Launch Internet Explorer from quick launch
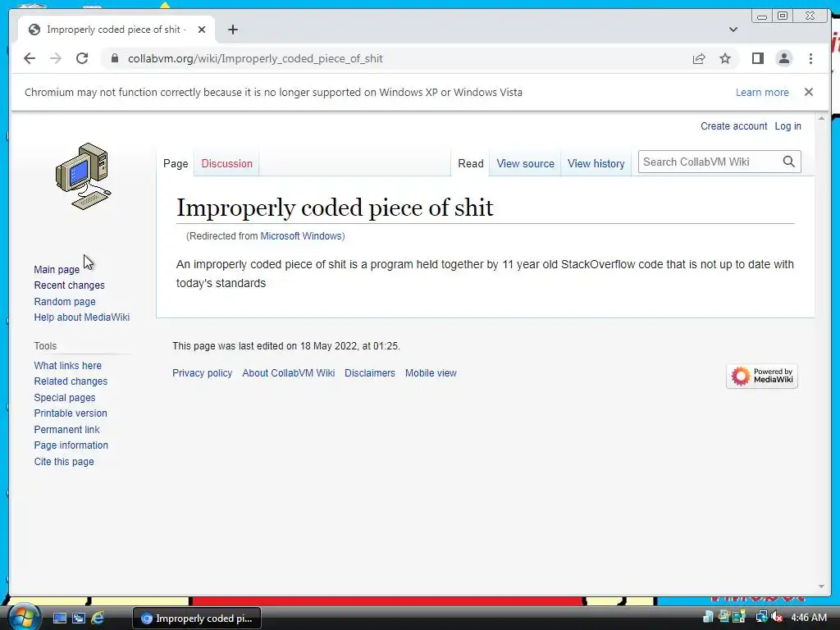Viewport: 840px width, 630px height. 98,619
